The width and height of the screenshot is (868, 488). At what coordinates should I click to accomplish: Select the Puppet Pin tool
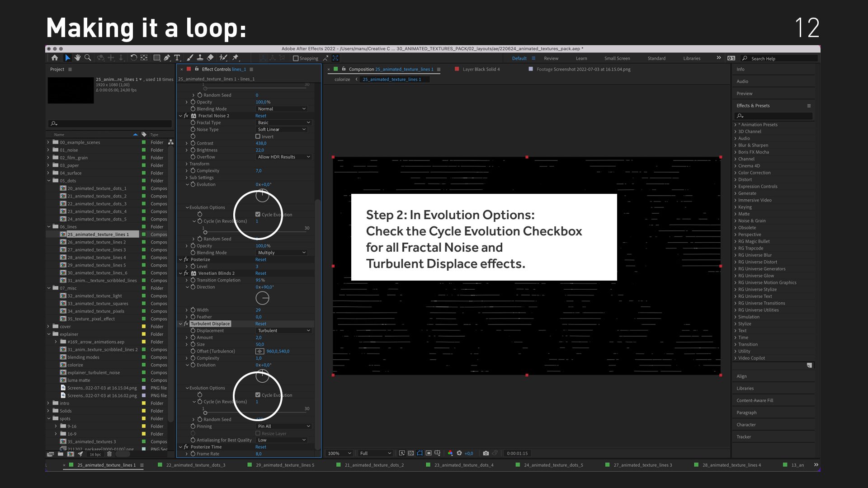pyautogui.click(x=235, y=58)
